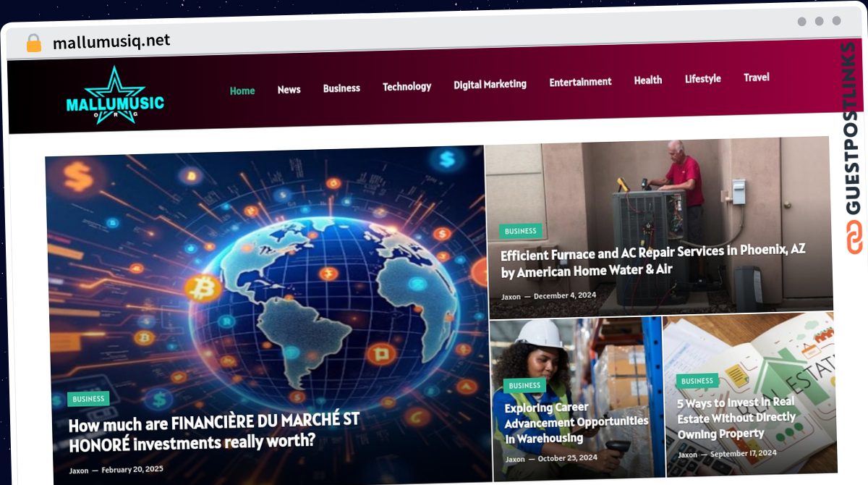The height and width of the screenshot is (485, 868).
Task: Open the Travel menu item
Action: pos(757,77)
